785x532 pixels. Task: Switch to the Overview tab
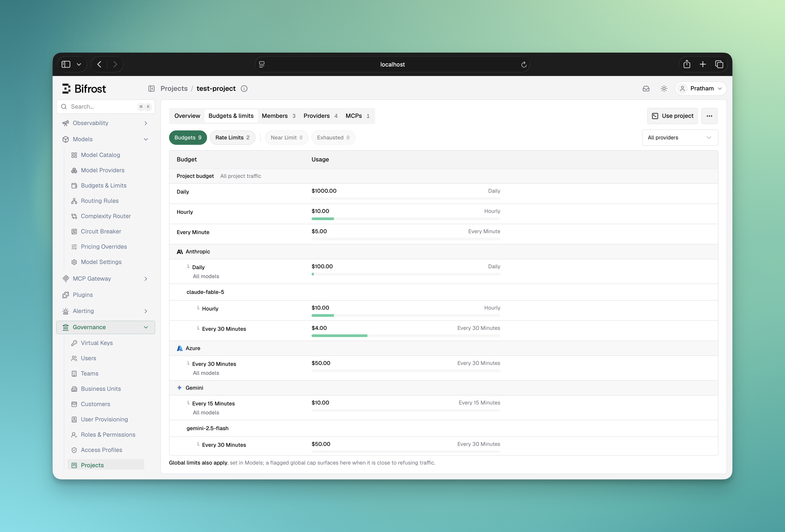(187, 116)
